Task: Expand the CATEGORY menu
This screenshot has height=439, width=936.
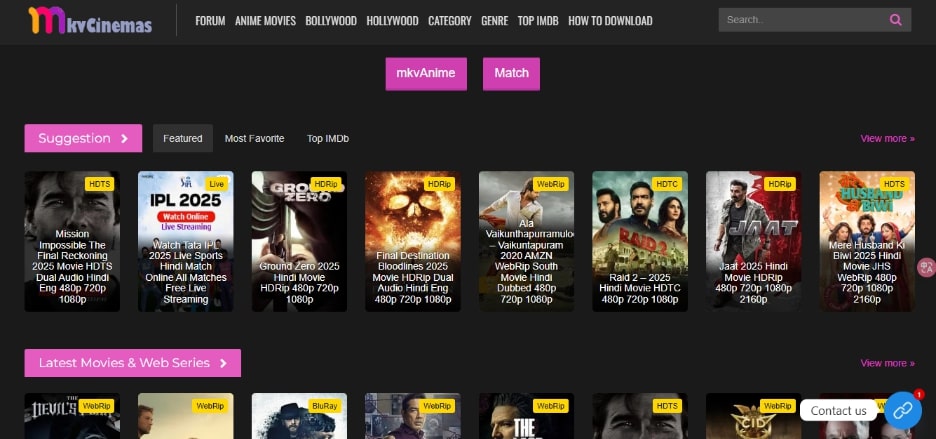Action: (x=449, y=21)
